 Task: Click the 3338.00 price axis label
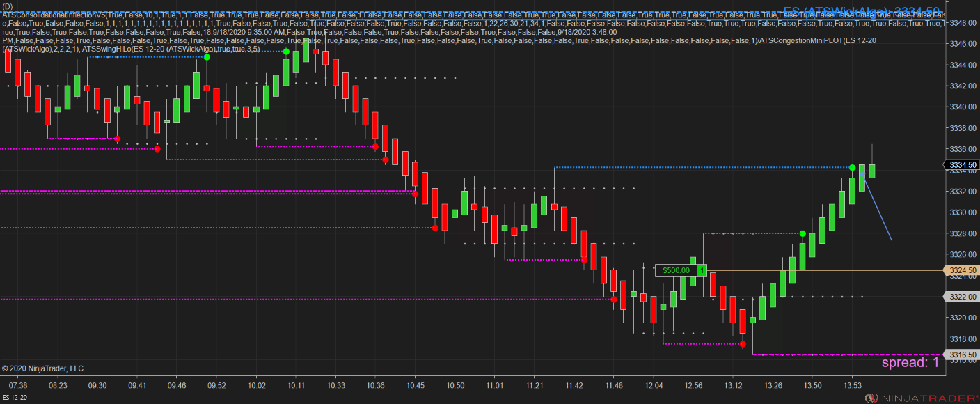(964, 128)
